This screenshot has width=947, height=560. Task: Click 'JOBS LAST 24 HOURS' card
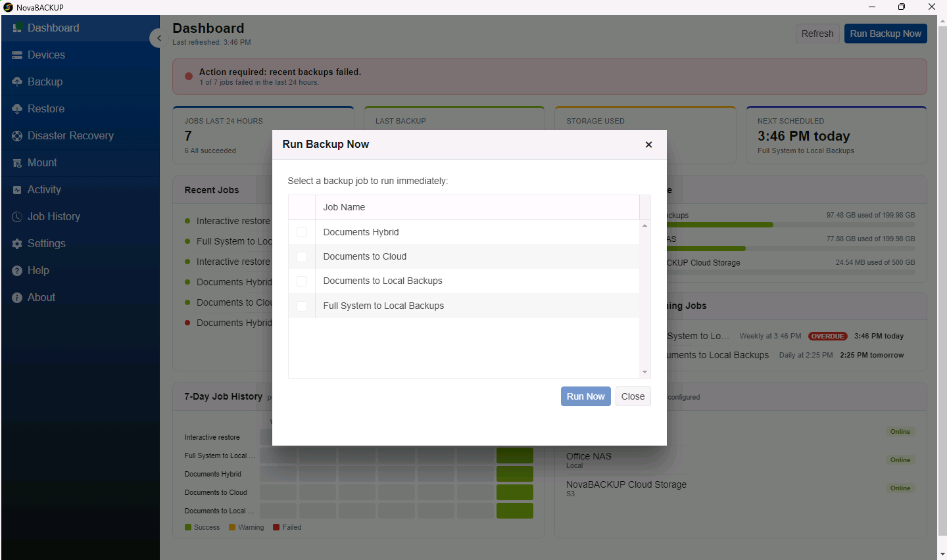[x=263, y=135]
